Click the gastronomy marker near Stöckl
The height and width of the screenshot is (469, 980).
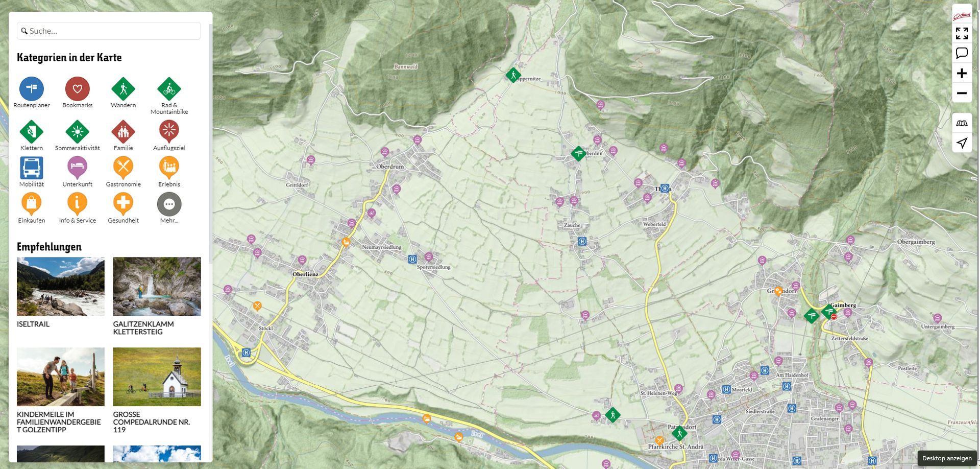(x=257, y=306)
